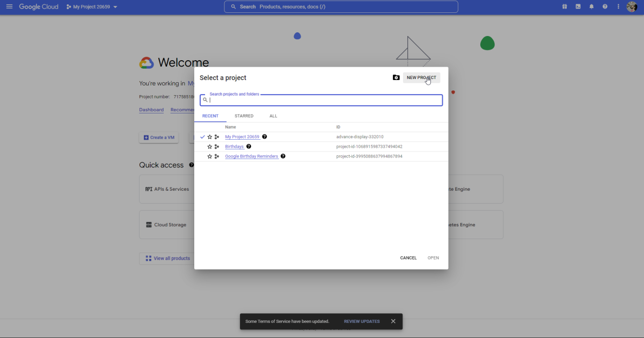Click the manage resources folder icon
The height and width of the screenshot is (338, 644).
pyautogui.click(x=396, y=77)
